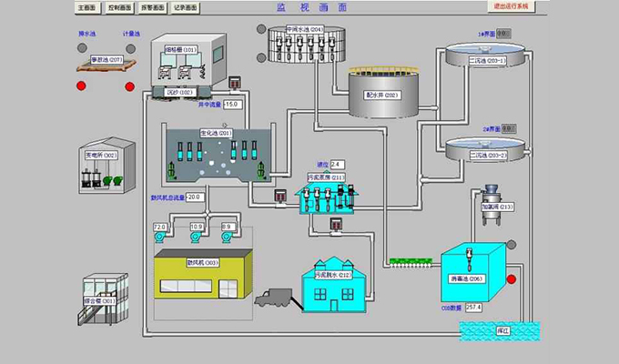619x364 pixels.
Task: Click right green pump in tank 201
Action: click(261, 170)
